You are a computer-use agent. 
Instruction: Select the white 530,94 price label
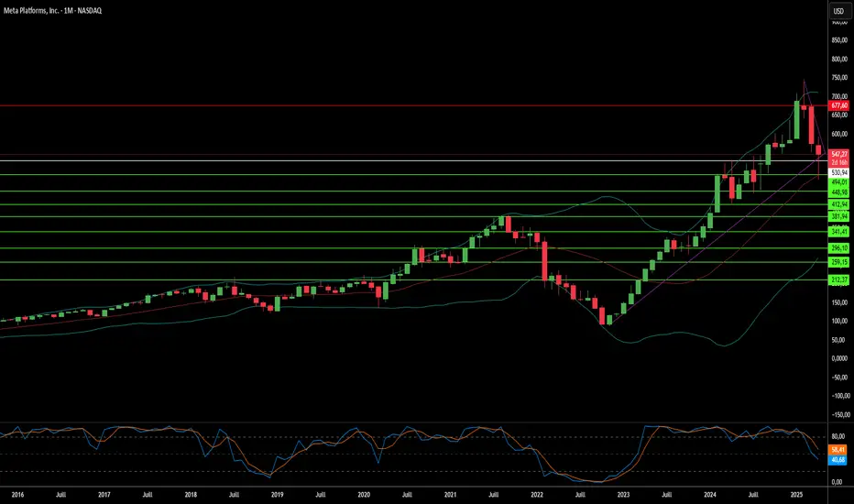[838, 172]
